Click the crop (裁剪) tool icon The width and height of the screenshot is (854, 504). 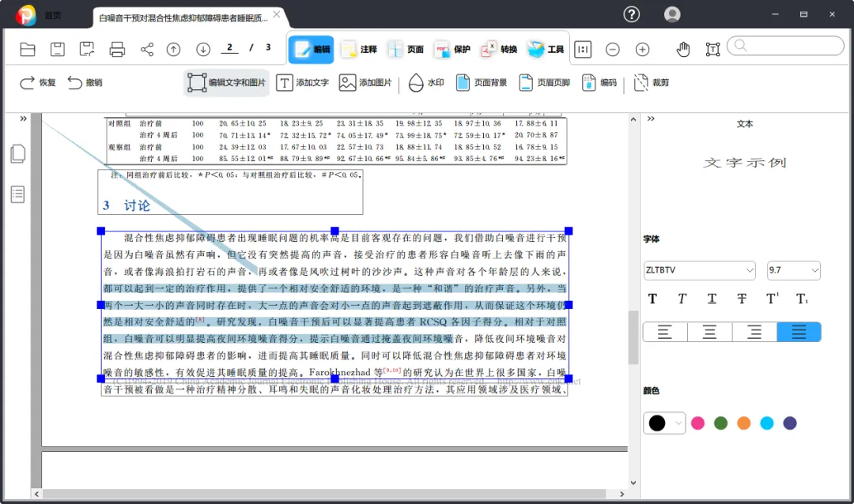(x=652, y=83)
